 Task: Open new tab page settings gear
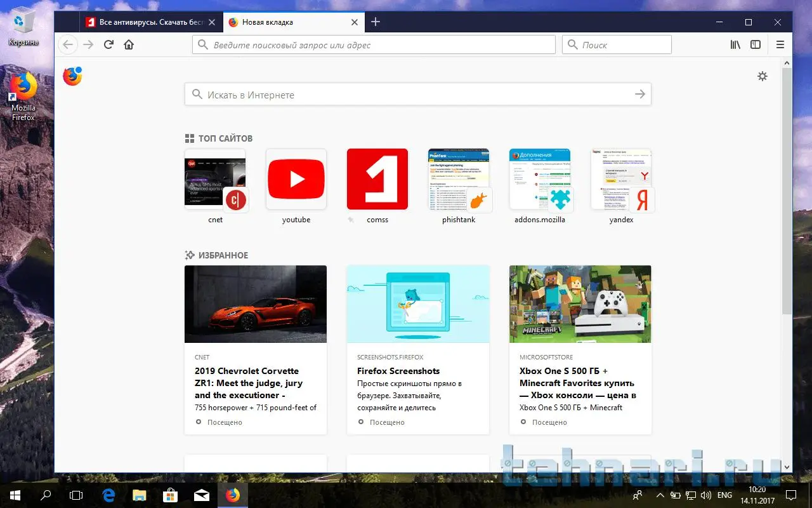click(x=763, y=76)
